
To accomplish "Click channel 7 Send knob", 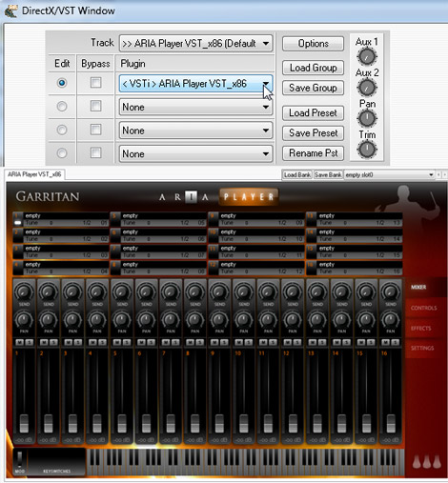I will point(171,292).
